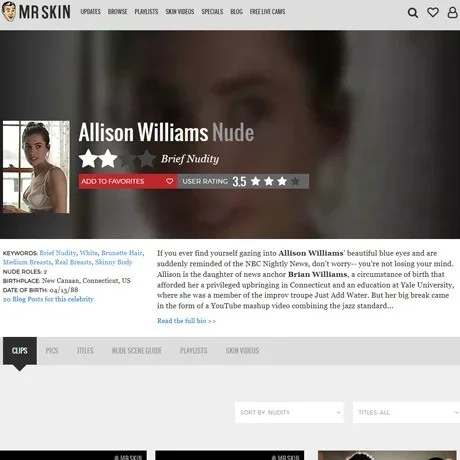Open the 20 Blog Posts link

[48, 299]
